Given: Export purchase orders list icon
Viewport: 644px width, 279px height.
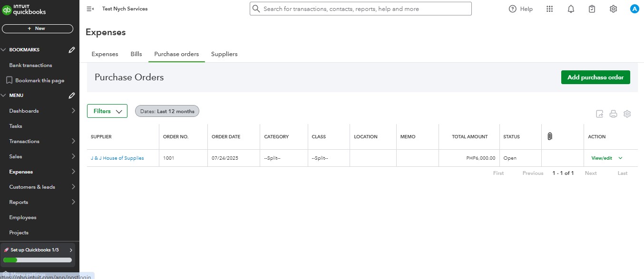Looking at the screenshot, I should 600,114.
